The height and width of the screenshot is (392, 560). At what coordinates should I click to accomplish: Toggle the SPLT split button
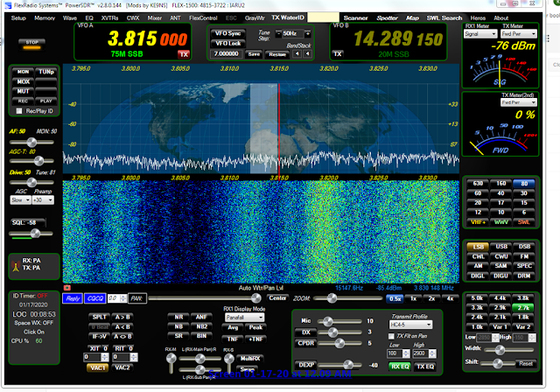[99, 317]
